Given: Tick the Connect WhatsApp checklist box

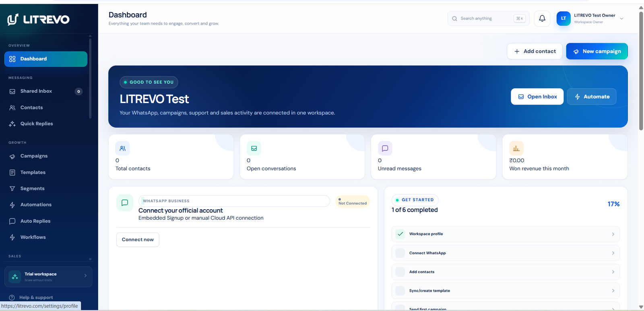Looking at the screenshot, I should click(x=400, y=253).
